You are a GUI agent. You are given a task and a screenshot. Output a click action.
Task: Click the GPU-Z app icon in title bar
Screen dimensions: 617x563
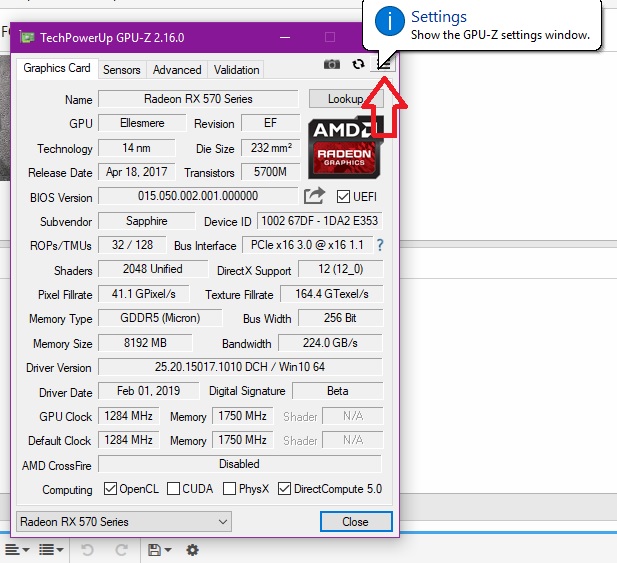coord(27,37)
